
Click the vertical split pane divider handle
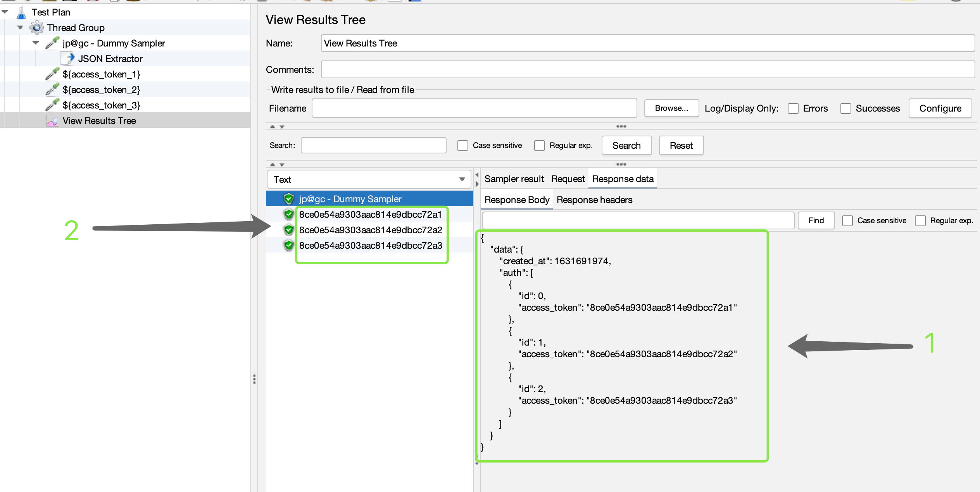click(254, 379)
